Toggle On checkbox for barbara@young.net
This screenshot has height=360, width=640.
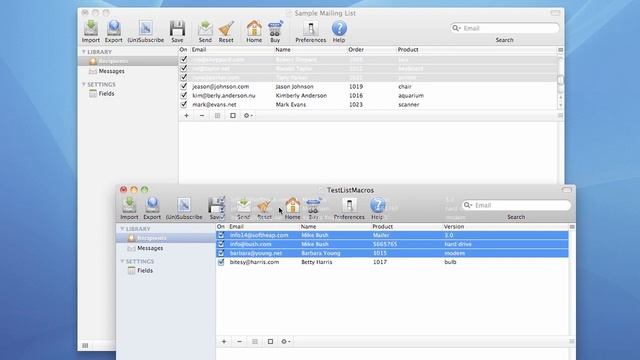[221, 253]
